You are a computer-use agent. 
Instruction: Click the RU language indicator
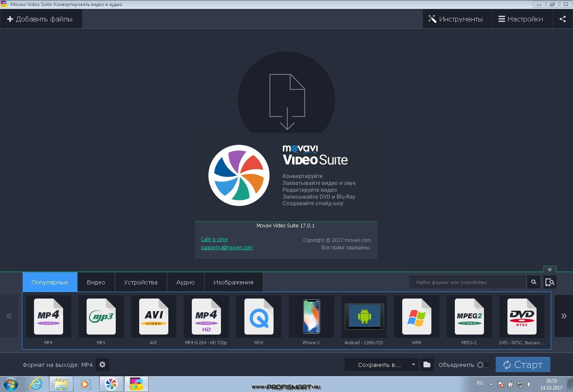480,383
